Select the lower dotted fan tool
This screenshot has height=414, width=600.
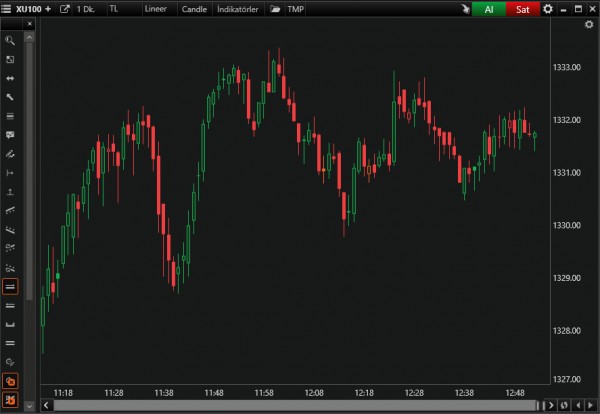point(10,267)
